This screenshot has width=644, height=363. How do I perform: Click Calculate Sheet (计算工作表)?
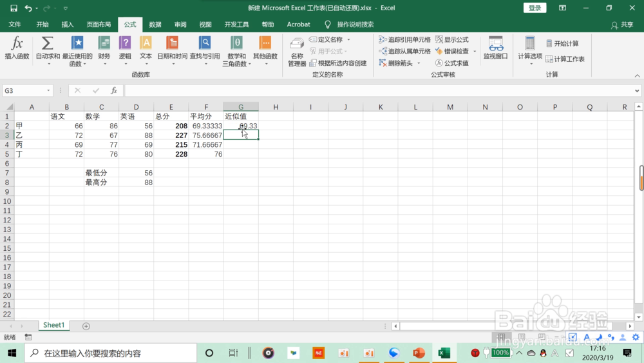pyautogui.click(x=565, y=59)
